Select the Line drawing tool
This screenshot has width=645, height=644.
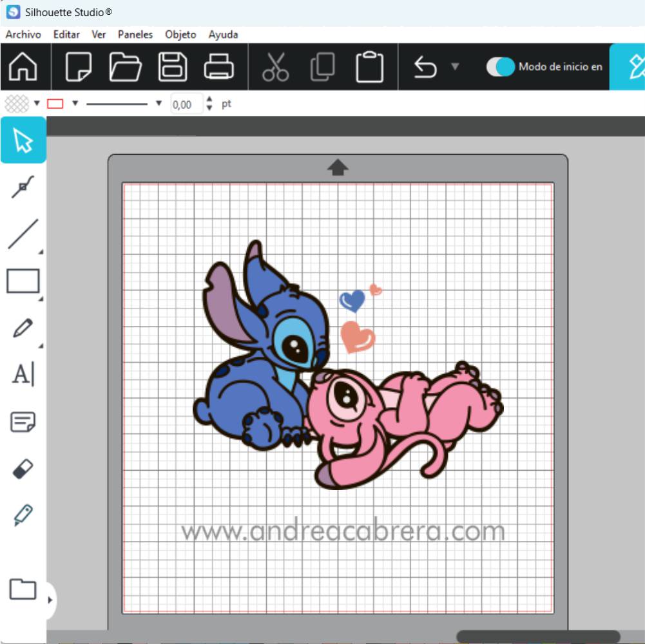(23, 234)
